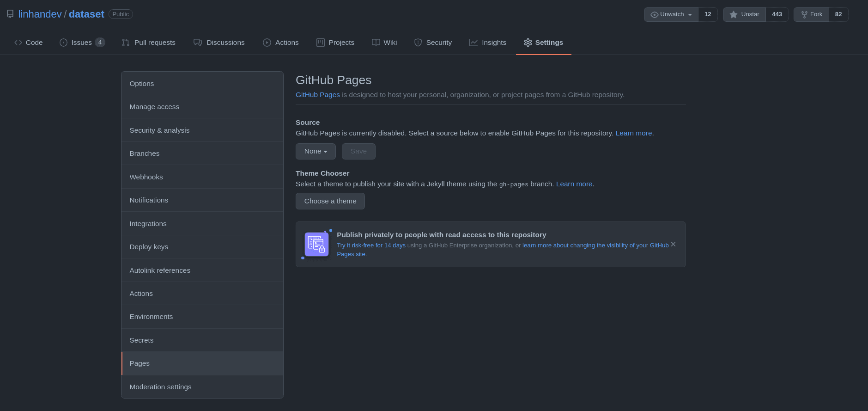Switch to the Pull requests tab

(x=149, y=43)
